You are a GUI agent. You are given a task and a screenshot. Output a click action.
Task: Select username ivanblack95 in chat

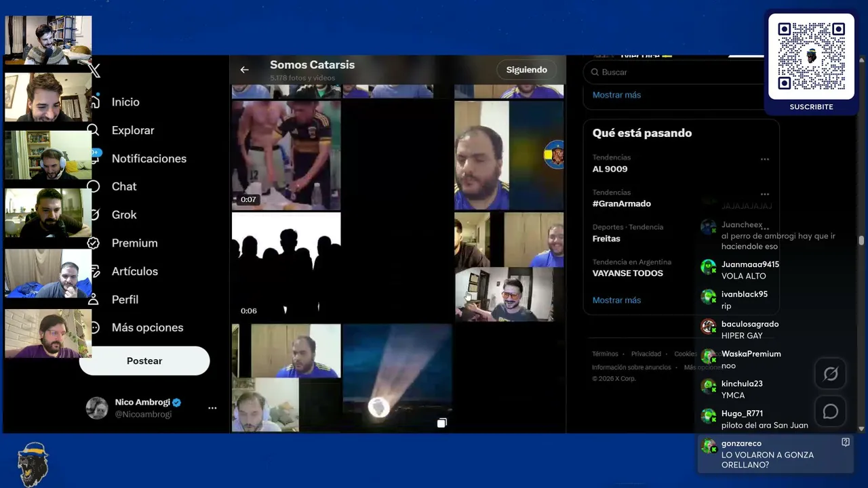tap(745, 294)
